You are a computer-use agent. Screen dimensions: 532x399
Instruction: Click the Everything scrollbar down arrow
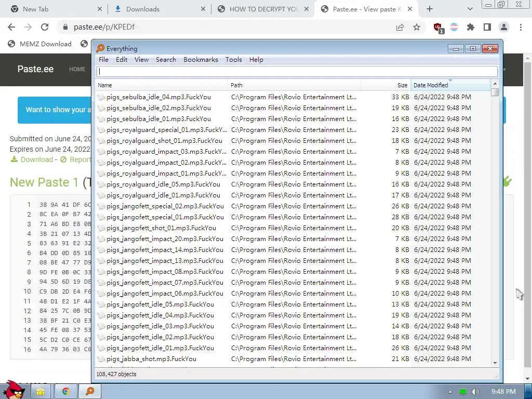click(x=495, y=363)
